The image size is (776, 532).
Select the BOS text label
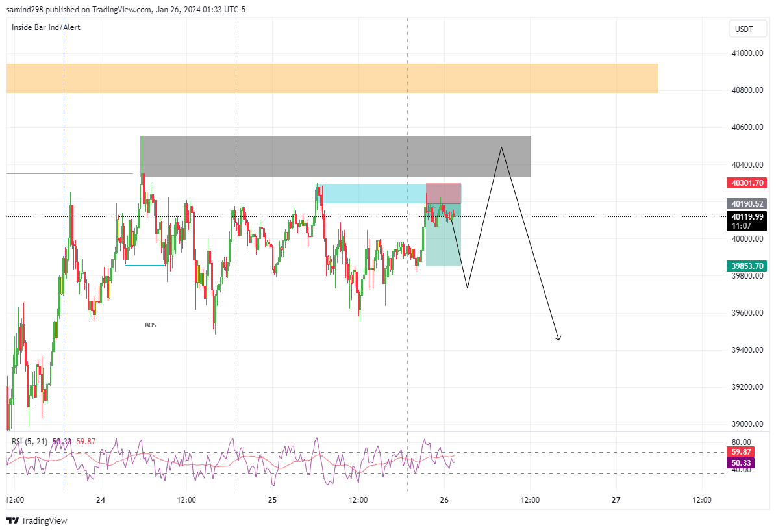(151, 325)
